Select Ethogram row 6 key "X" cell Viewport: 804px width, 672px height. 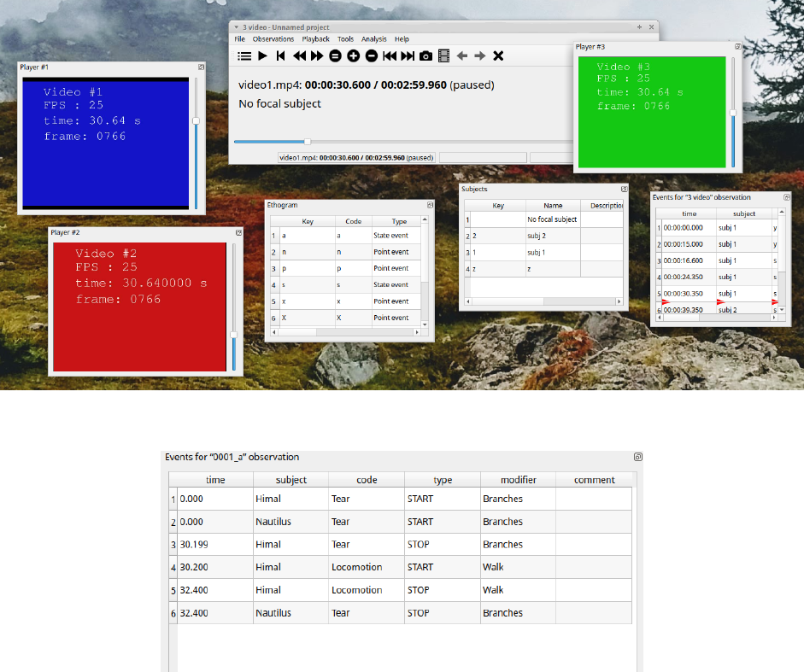(x=307, y=318)
